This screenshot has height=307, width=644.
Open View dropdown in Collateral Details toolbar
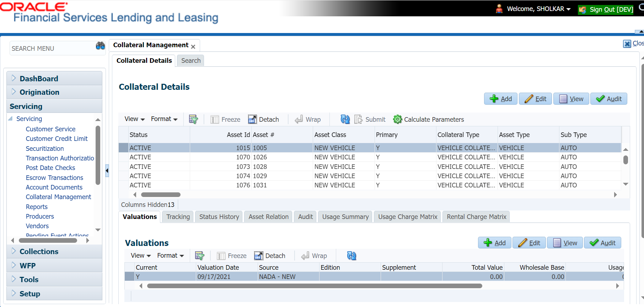point(134,119)
